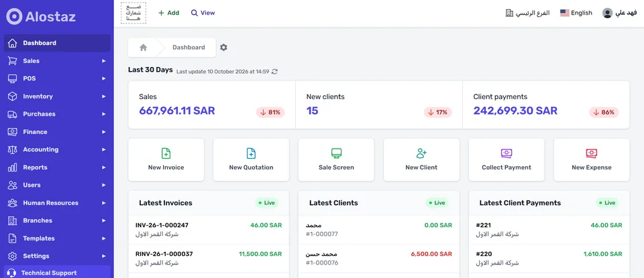The image size is (644, 278).
Task: Click Live badge on Latest Client Payments
Action: pos(607,203)
